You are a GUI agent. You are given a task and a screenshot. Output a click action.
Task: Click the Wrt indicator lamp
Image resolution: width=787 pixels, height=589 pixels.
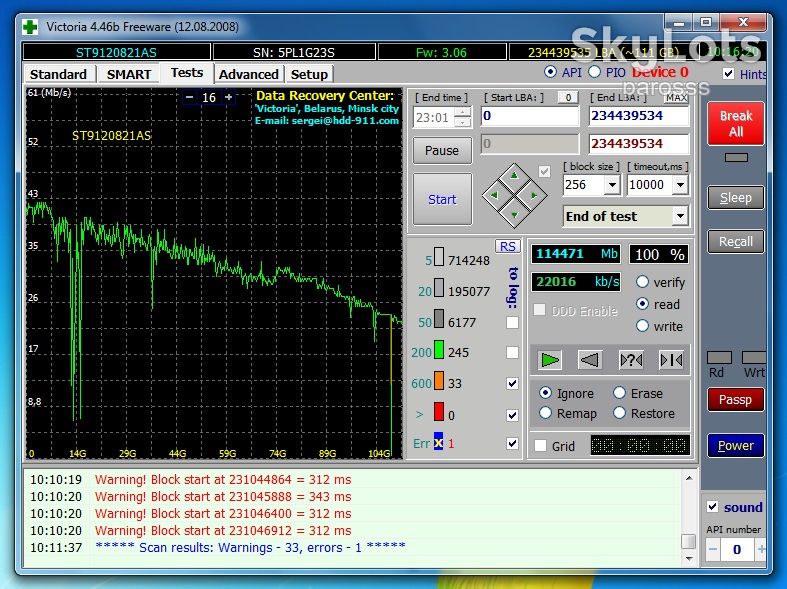coord(754,357)
